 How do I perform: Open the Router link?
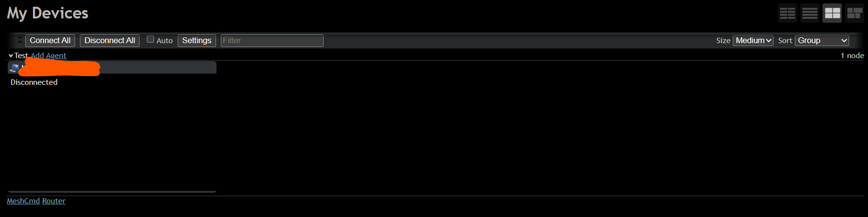[x=54, y=201]
